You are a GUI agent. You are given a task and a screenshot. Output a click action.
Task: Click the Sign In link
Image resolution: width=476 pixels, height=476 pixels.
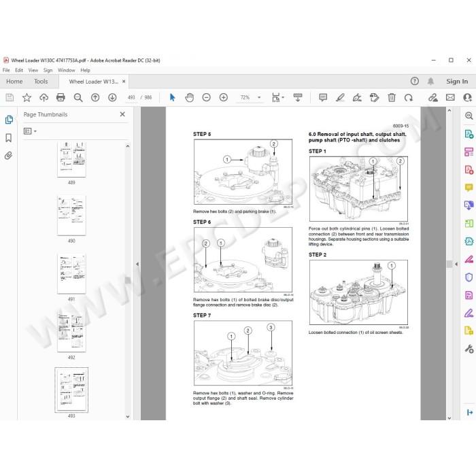pos(457,82)
